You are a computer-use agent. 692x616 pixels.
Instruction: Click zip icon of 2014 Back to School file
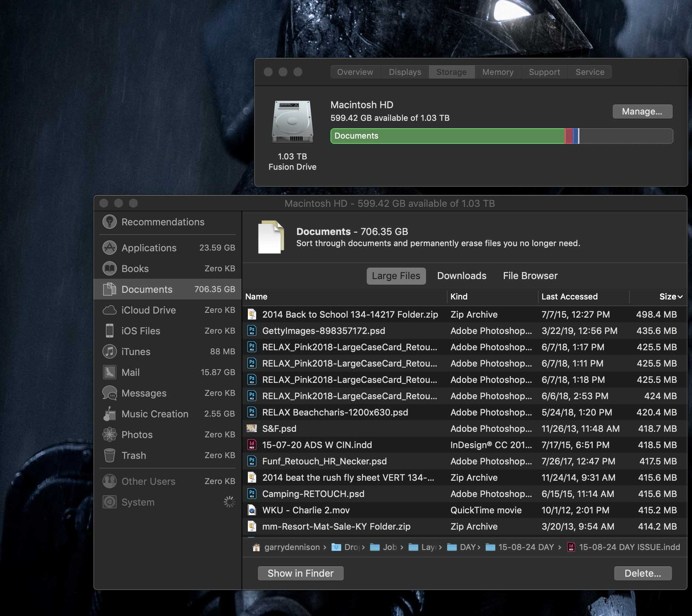tap(252, 314)
